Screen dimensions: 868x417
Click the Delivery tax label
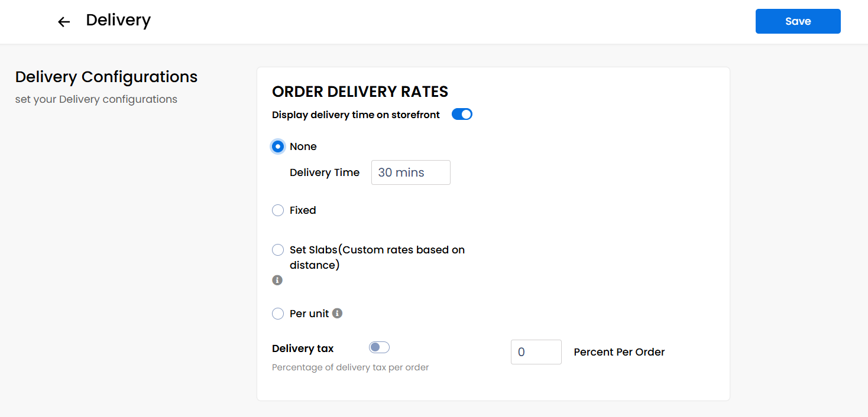click(x=303, y=348)
